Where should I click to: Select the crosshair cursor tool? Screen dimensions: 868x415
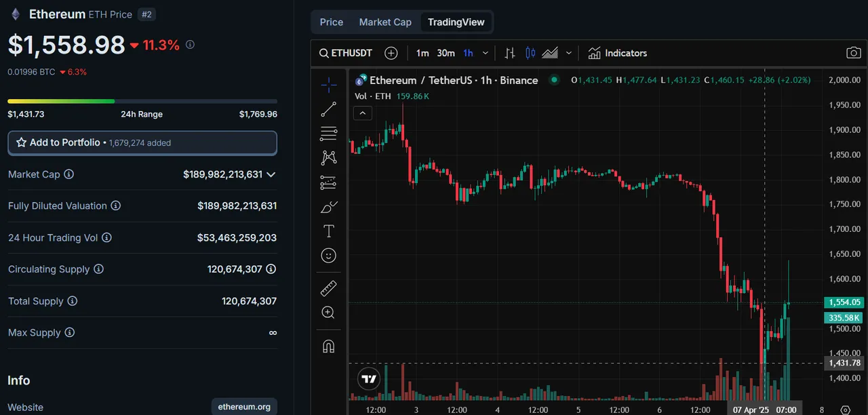click(x=329, y=85)
